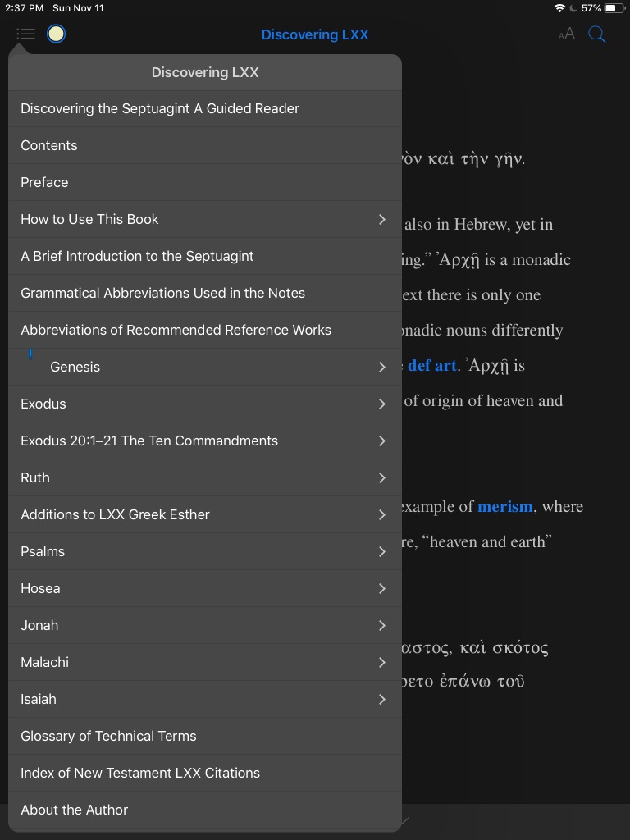Open the text size AA settings
The height and width of the screenshot is (840, 630).
coord(566,34)
